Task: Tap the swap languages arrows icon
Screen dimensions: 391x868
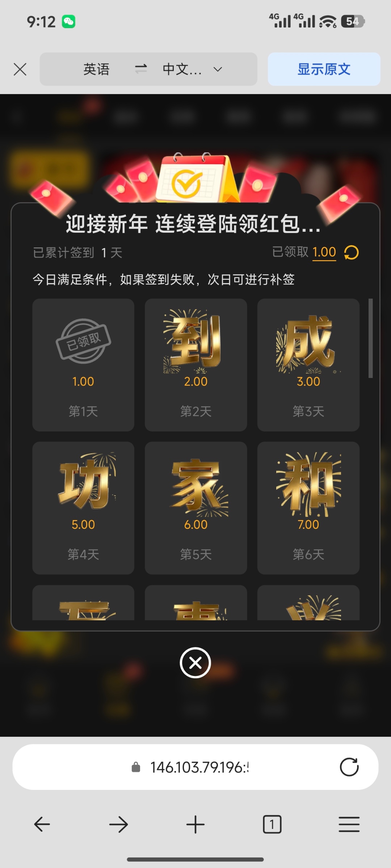Action: 141,69
